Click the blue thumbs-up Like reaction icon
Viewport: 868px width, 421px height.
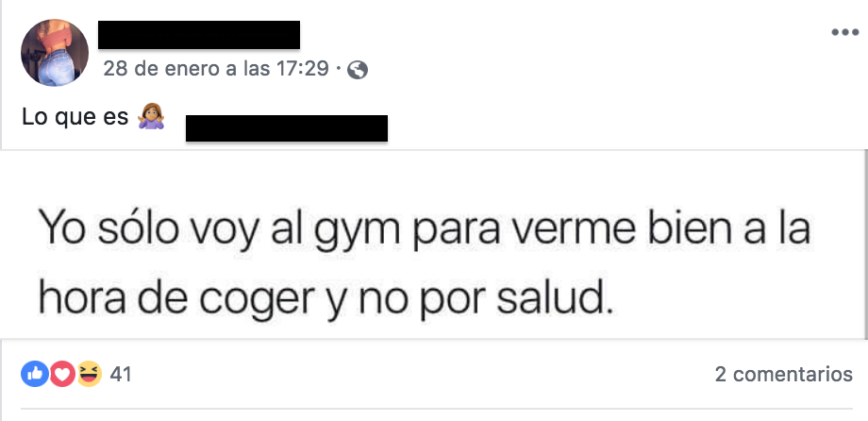34,374
